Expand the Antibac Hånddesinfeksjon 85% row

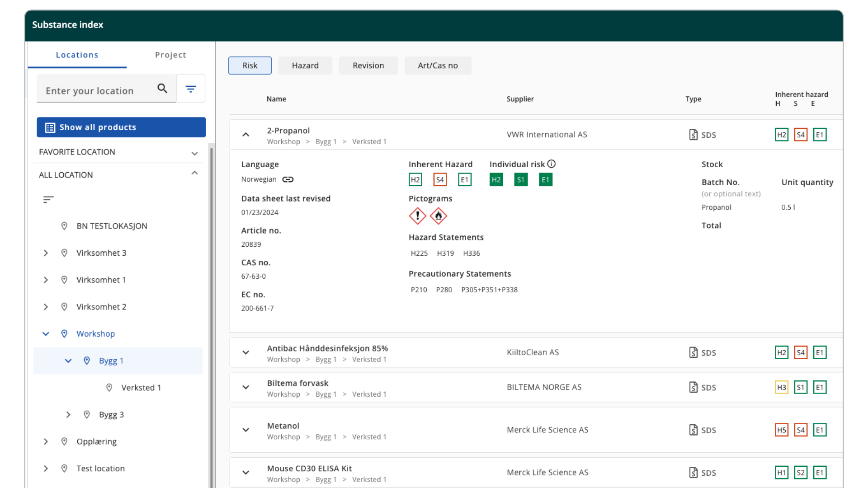246,352
